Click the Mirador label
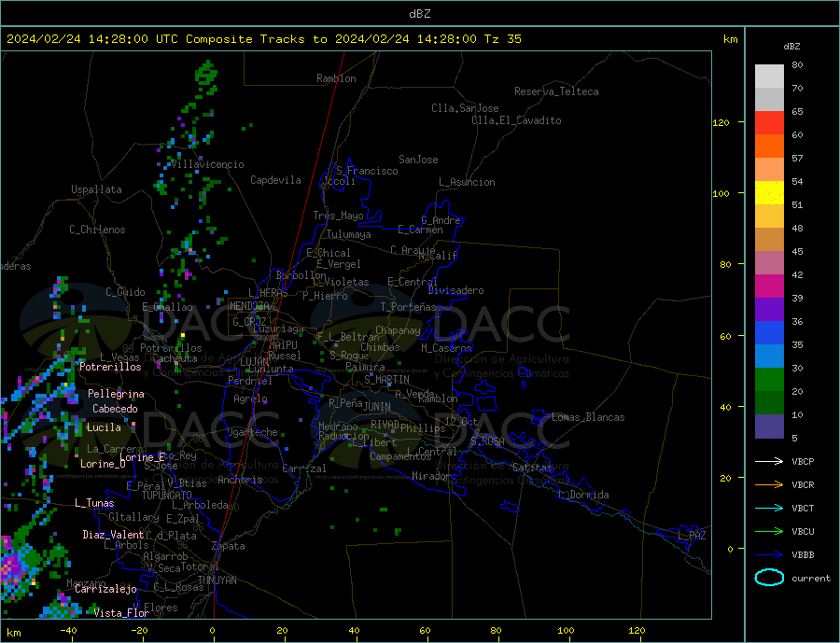Screen dimensions: 840x643 [x=431, y=476]
